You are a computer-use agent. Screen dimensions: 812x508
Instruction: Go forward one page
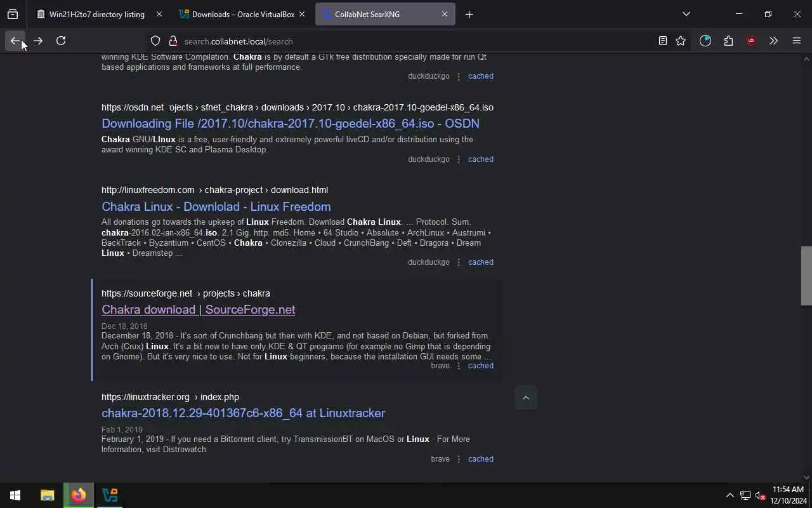38,41
